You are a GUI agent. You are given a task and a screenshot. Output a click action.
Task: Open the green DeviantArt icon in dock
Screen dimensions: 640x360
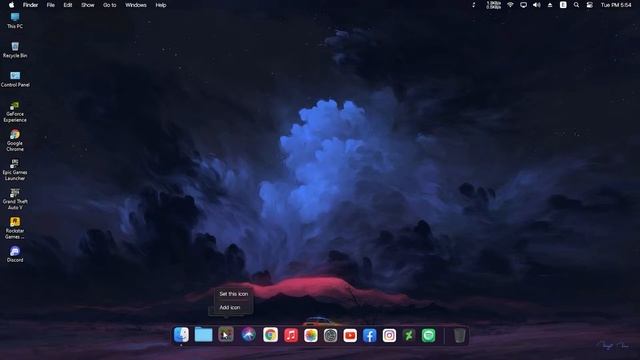(409, 336)
